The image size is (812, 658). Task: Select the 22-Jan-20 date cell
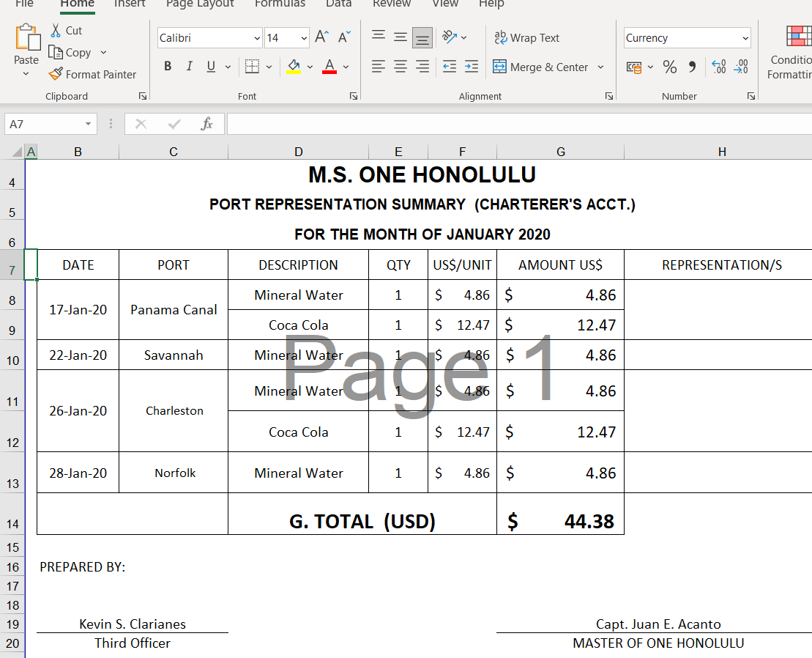78,355
